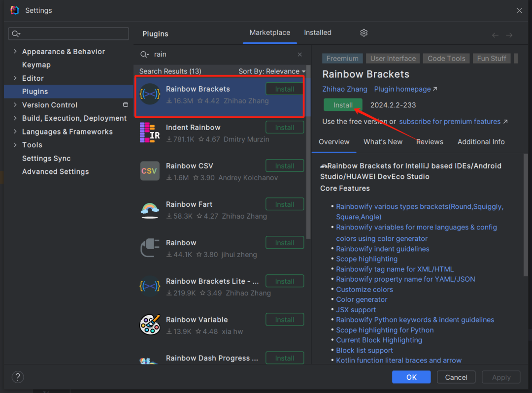Click the Indent Rainbow plugin icon
The image size is (532, 393).
(x=150, y=132)
